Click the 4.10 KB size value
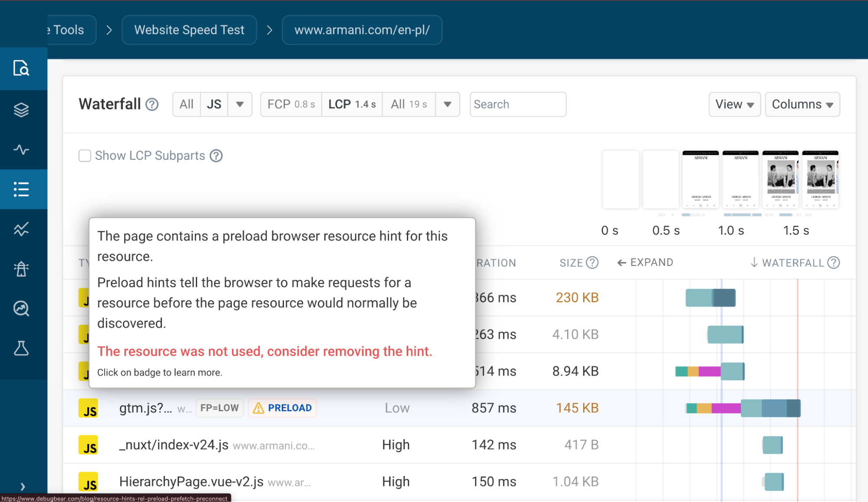 575,335
